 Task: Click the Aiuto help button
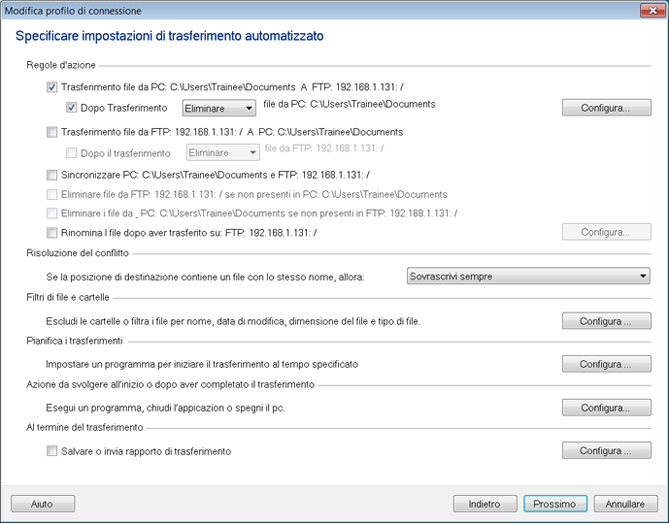43,503
